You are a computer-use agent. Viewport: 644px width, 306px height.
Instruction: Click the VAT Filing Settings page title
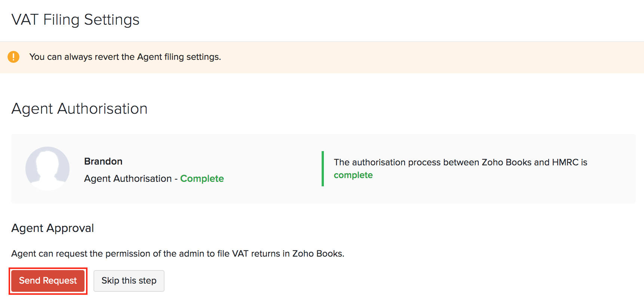pos(76,20)
